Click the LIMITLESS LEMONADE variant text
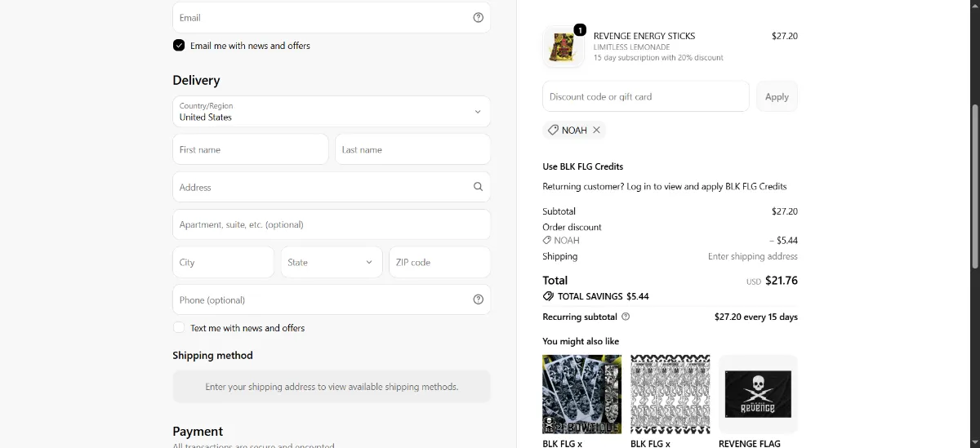 634,47
